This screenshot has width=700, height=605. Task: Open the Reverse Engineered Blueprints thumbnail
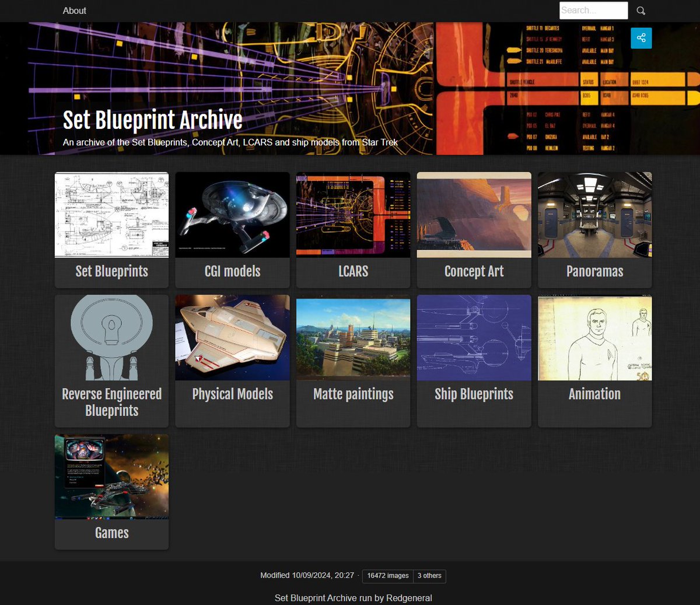pyautogui.click(x=111, y=337)
